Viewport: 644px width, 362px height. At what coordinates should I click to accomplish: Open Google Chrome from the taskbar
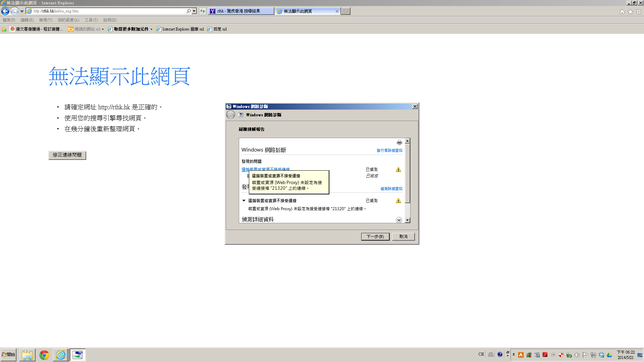click(44, 355)
